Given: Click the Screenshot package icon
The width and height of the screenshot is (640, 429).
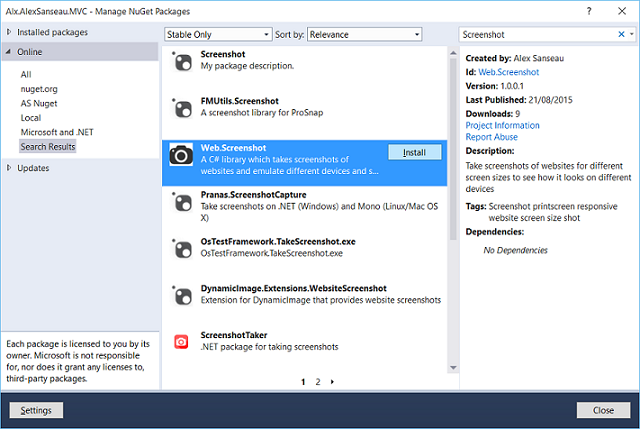Looking at the screenshot, I should click(x=182, y=62).
